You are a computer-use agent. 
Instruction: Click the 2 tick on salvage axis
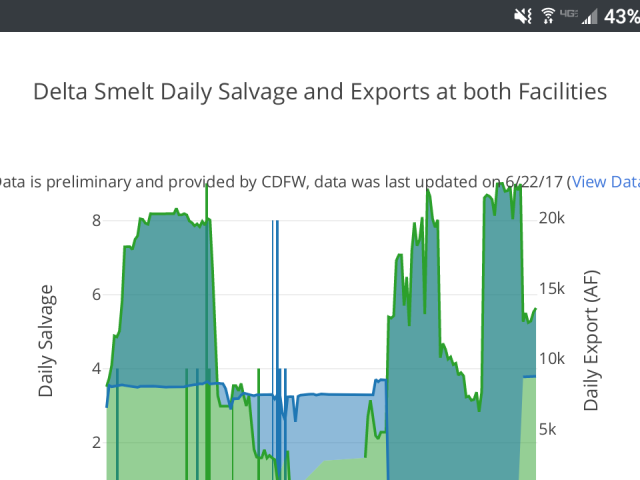coord(96,442)
